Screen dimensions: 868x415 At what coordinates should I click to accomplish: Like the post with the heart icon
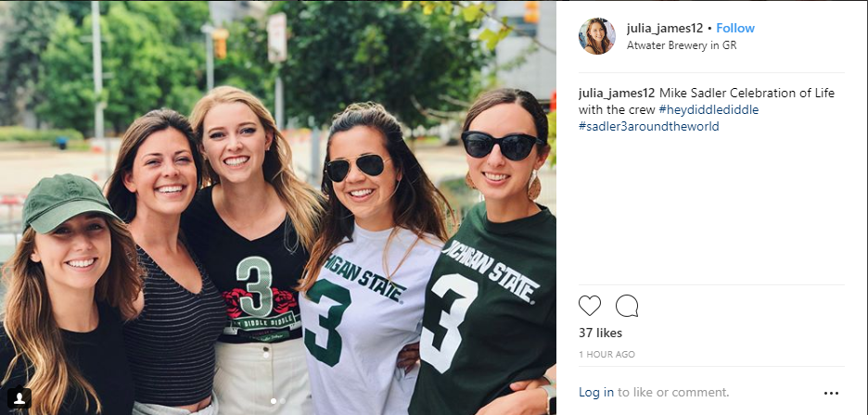590,306
